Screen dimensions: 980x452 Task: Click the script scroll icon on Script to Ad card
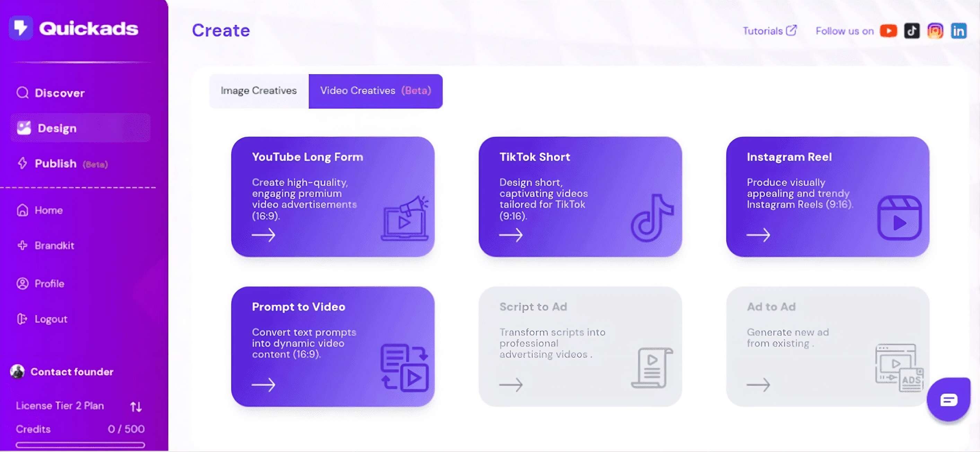(x=652, y=367)
